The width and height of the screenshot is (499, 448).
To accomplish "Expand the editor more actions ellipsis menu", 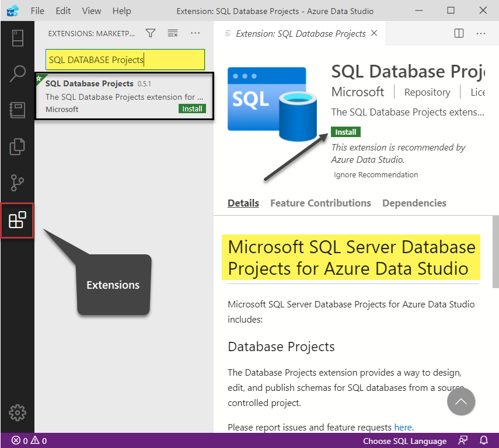I will pos(481,33).
